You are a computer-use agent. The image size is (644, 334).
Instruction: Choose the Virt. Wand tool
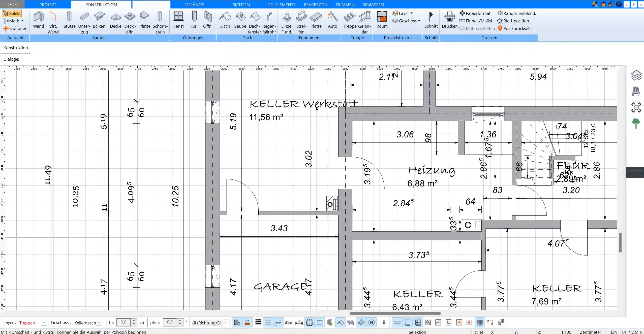tap(53, 22)
